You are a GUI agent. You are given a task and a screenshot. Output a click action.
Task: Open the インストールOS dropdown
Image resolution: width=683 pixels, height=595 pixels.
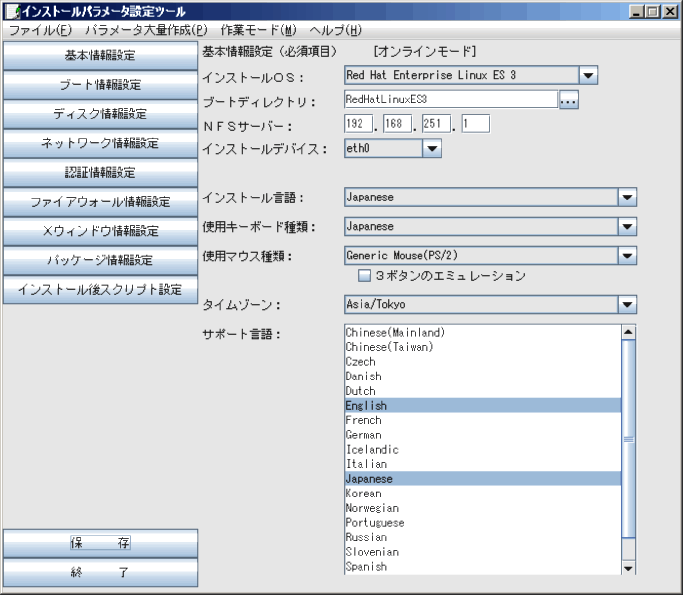588,75
